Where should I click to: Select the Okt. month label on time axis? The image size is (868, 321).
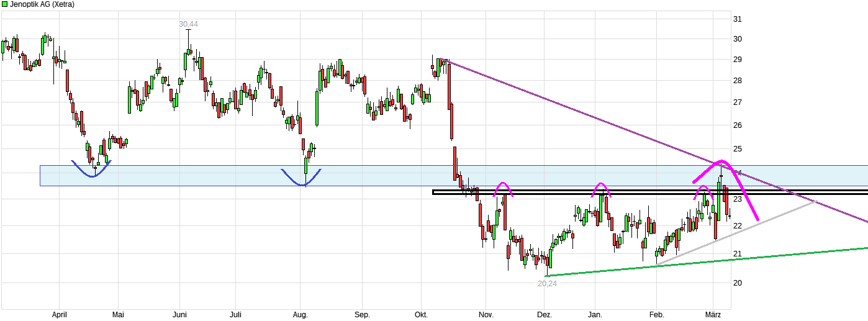pyautogui.click(x=422, y=315)
